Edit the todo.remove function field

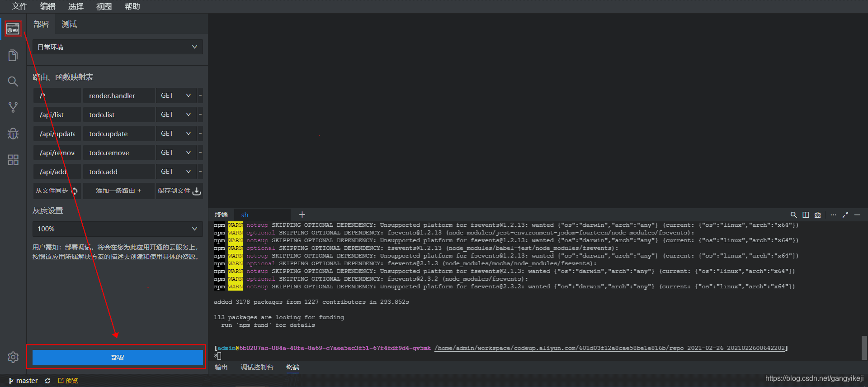pos(118,153)
